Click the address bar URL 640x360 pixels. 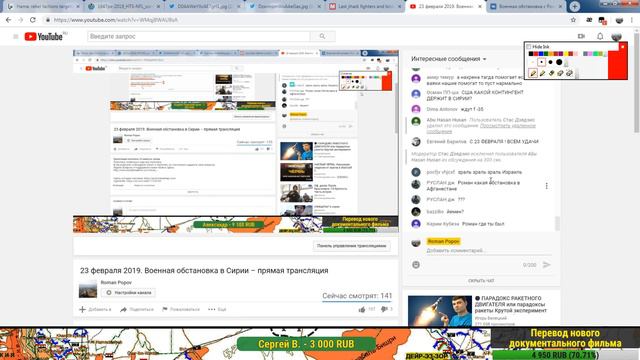[116, 20]
